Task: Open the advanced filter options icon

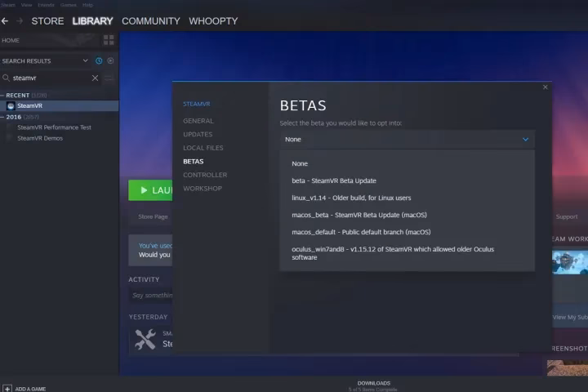Action: point(109,78)
